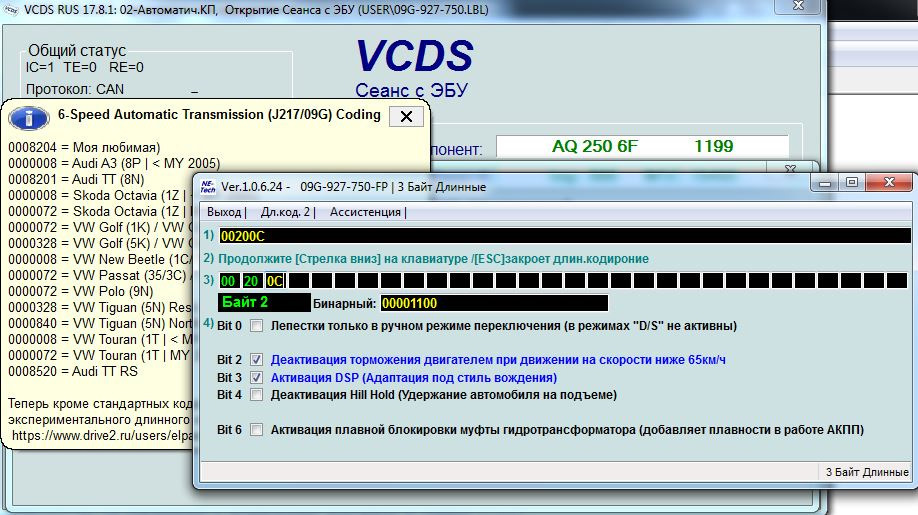Click the 0008204 = Моя любимая) coding line
918x515 pixels.
[84, 147]
